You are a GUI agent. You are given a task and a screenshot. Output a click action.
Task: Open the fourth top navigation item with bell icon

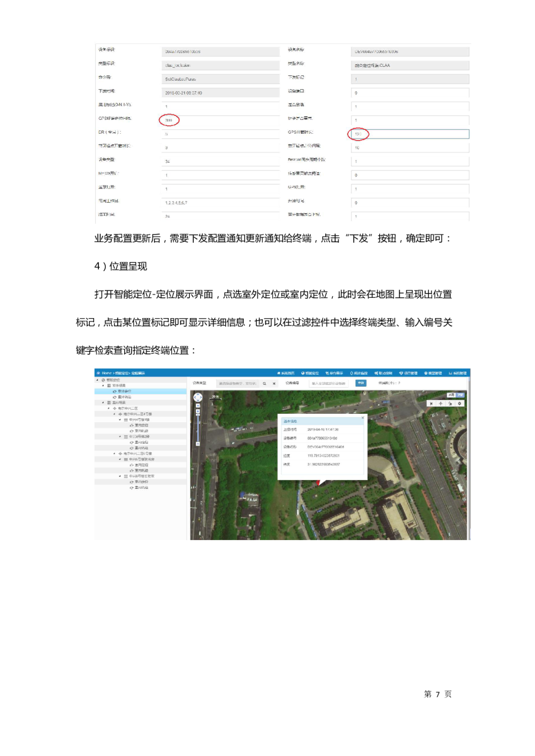click(359, 373)
